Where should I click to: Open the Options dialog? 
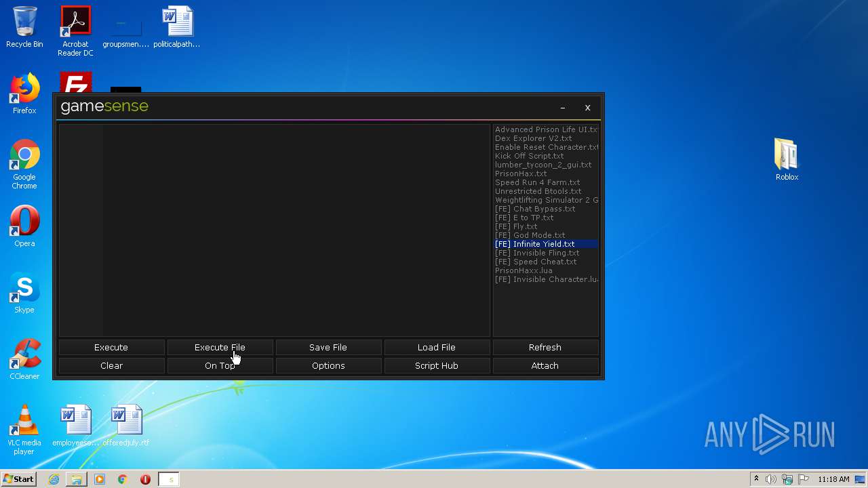click(x=328, y=365)
